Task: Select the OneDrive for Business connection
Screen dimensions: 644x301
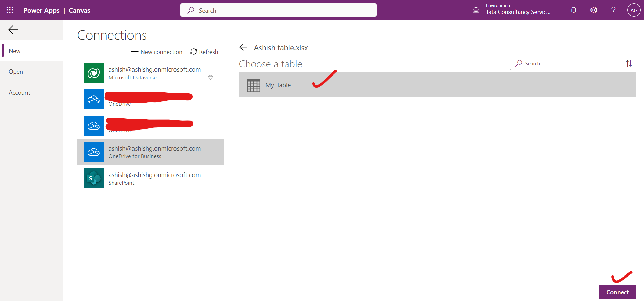Action: pos(150,152)
